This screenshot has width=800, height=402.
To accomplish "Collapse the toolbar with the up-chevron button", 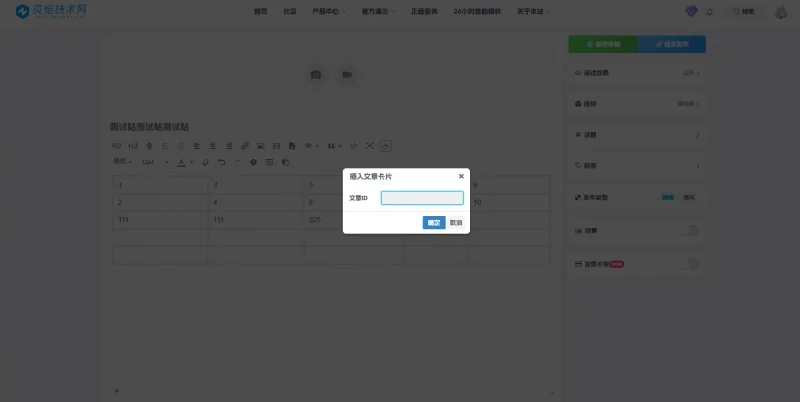I will point(386,146).
